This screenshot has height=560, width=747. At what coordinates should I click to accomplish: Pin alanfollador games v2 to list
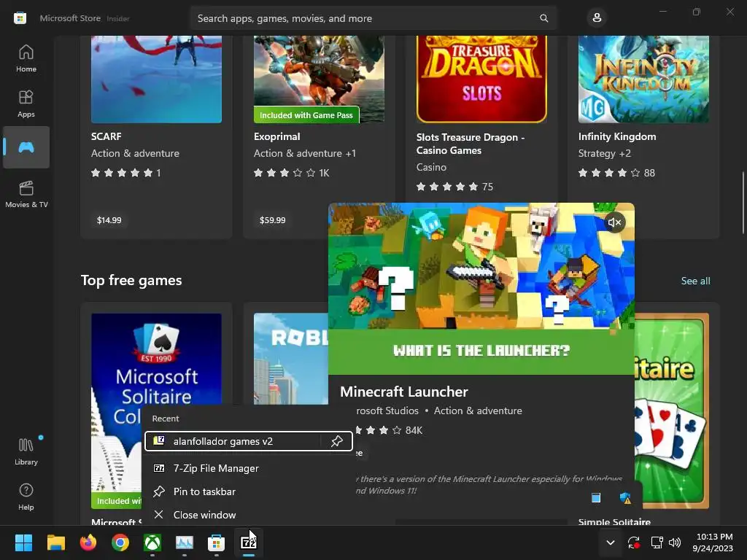tap(337, 441)
